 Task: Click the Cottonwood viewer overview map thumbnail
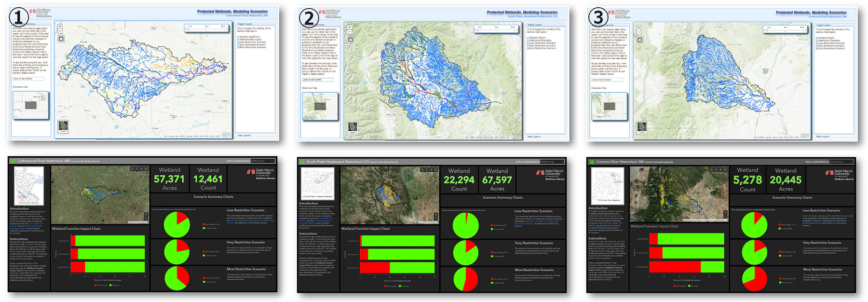point(30,105)
